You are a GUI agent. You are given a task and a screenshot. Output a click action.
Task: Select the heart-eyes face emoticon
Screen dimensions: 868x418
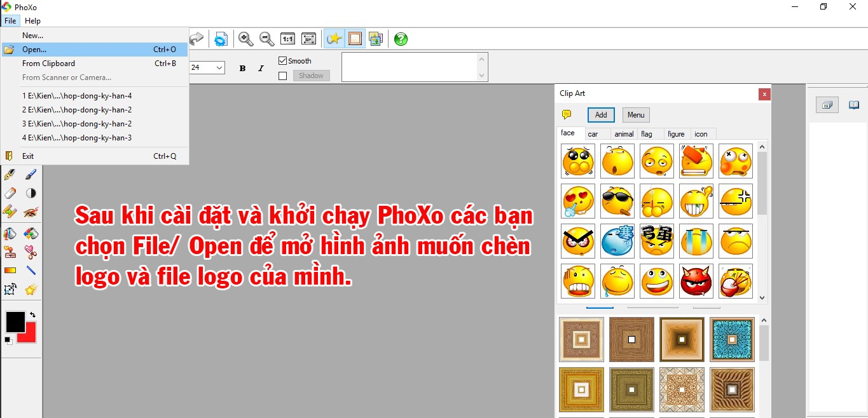pos(578,201)
